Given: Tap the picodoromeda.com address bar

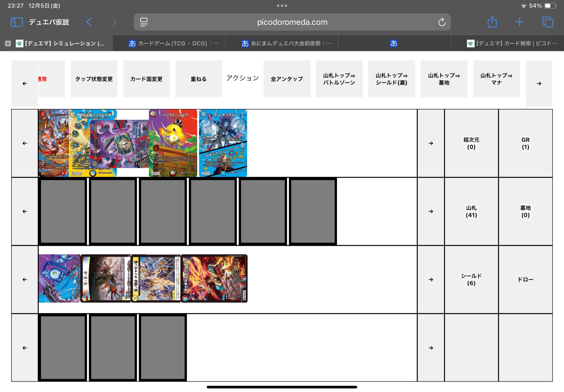Looking at the screenshot, I should [292, 22].
